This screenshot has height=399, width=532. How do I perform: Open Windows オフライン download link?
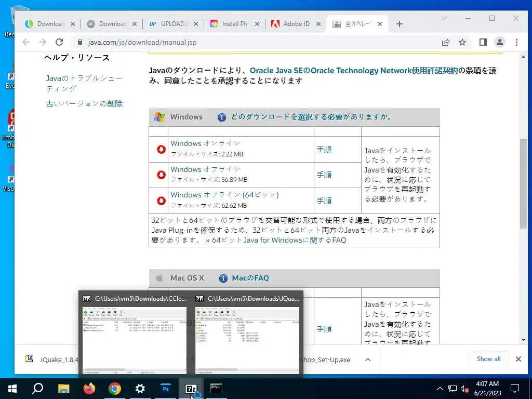pos(205,169)
